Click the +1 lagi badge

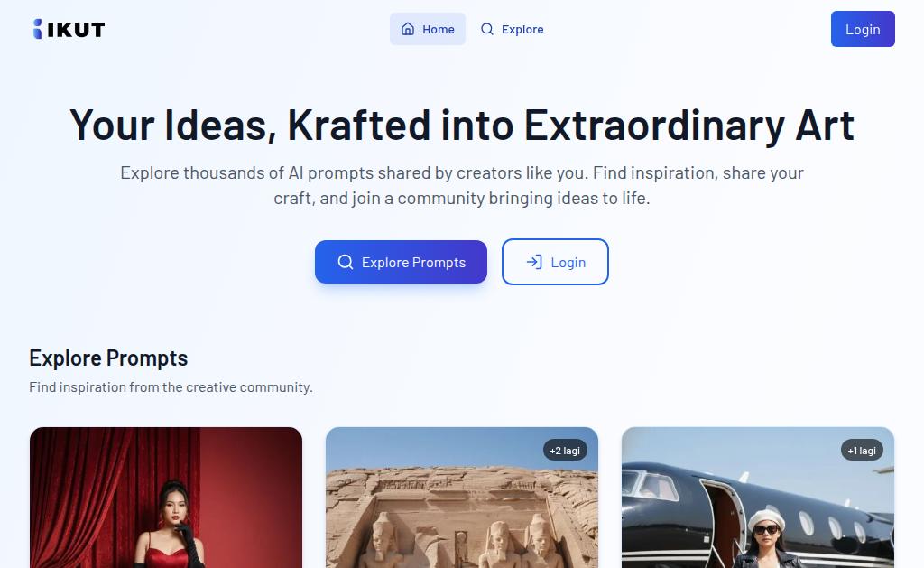coord(862,451)
